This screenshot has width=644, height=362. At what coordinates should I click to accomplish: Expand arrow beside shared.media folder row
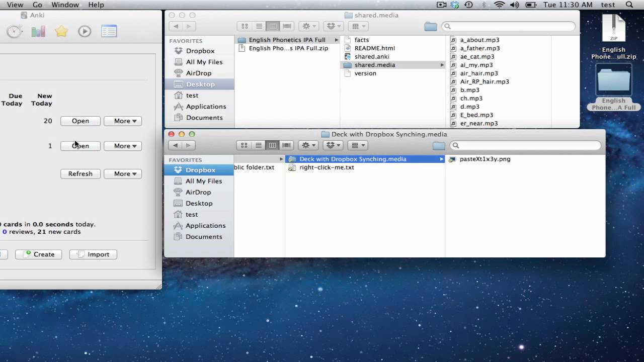[x=442, y=65]
